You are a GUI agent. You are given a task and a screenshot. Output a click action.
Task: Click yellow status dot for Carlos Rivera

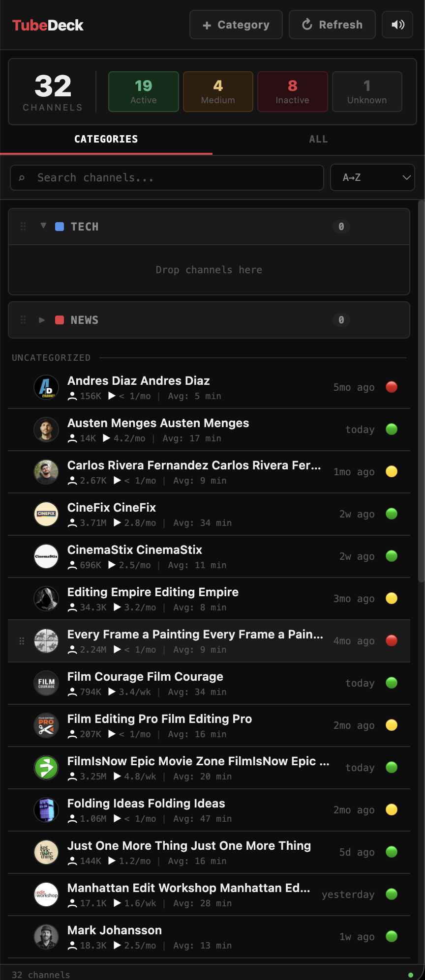coord(392,472)
